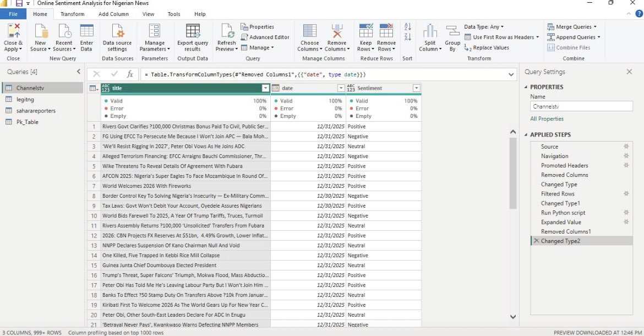Click the scroll down arrow of the table

pos(512,317)
